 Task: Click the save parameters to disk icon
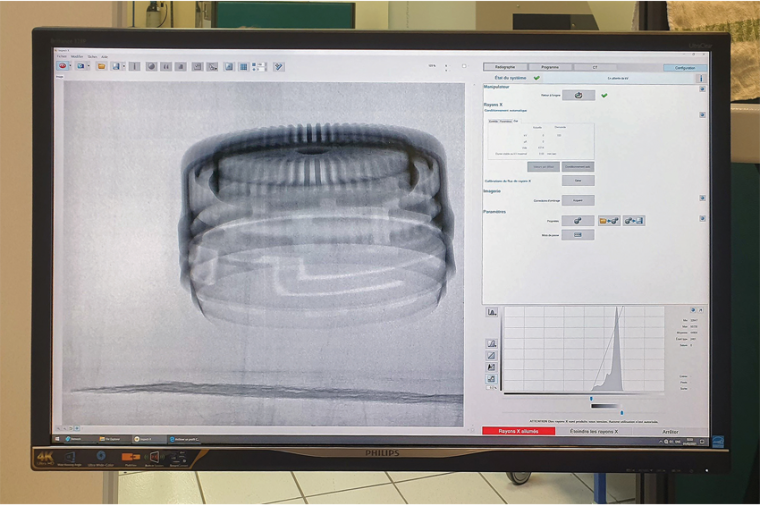633,221
